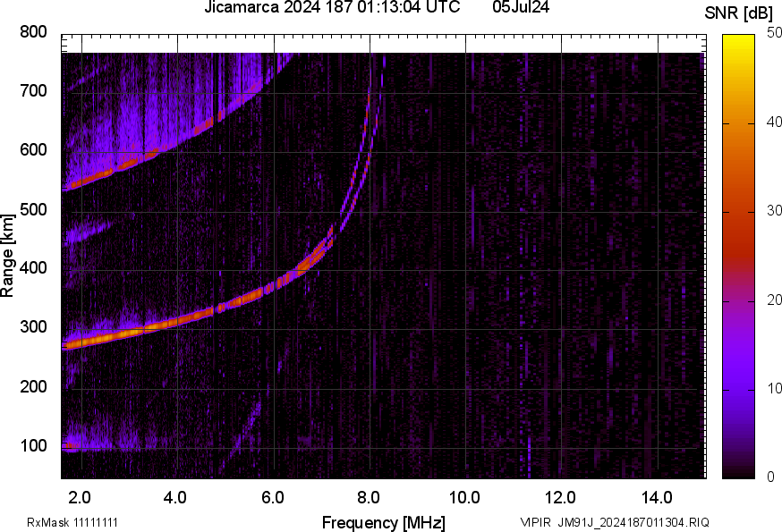
Task: Click the '10.0' frequency tick label
Action: tap(464, 498)
